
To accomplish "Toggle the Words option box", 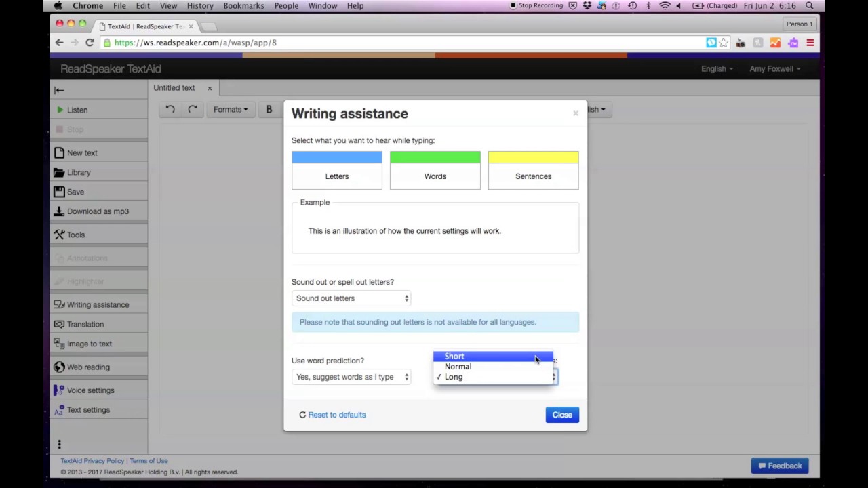I will point(435,170).
